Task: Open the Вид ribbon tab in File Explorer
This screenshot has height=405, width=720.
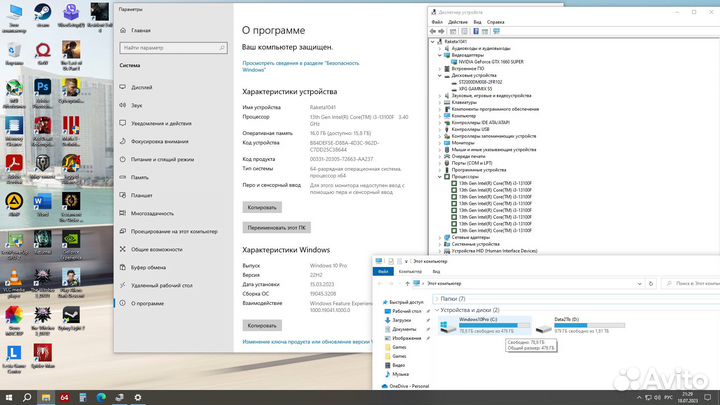Action: [x=436, y=271]
